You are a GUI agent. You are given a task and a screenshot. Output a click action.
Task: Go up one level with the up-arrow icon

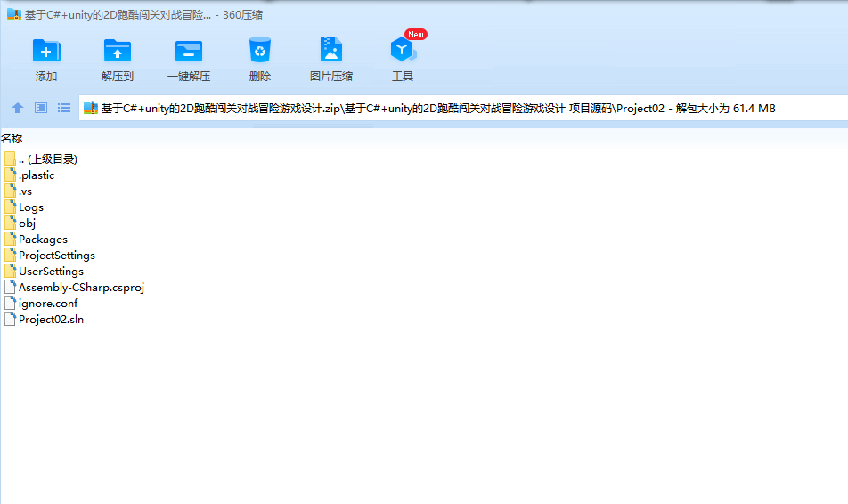[17, 108]
